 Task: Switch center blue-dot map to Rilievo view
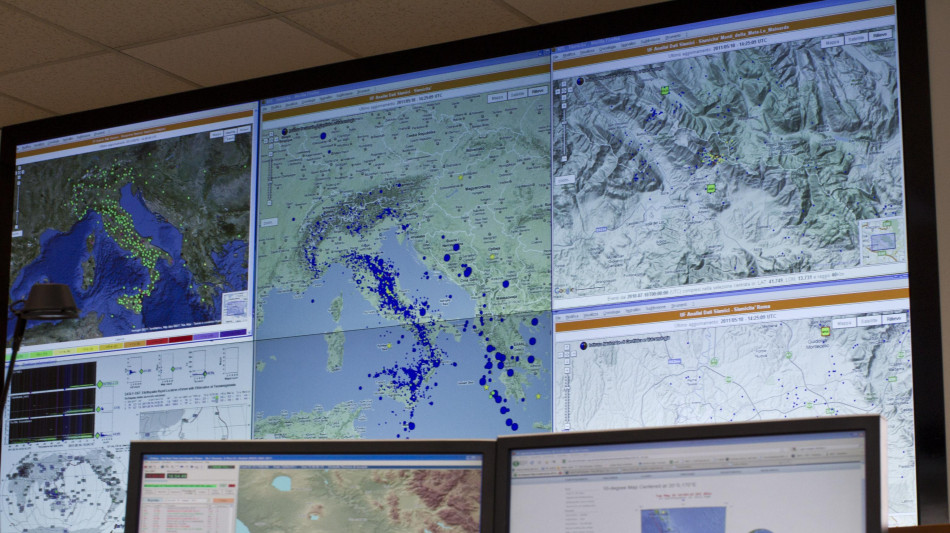coord(538,91)
